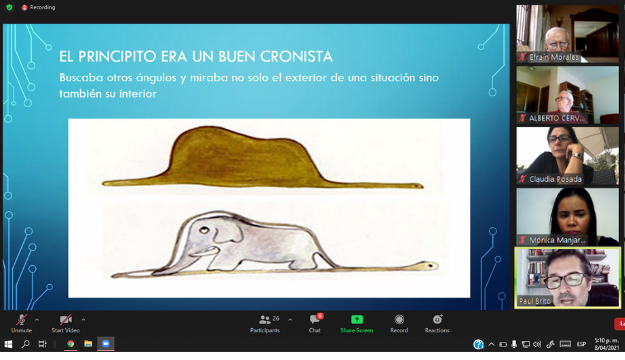Viewport: 625px width, 360px height.
Task: Select ALBERTO CERV... video thumbnail
Action: [567, 95]
